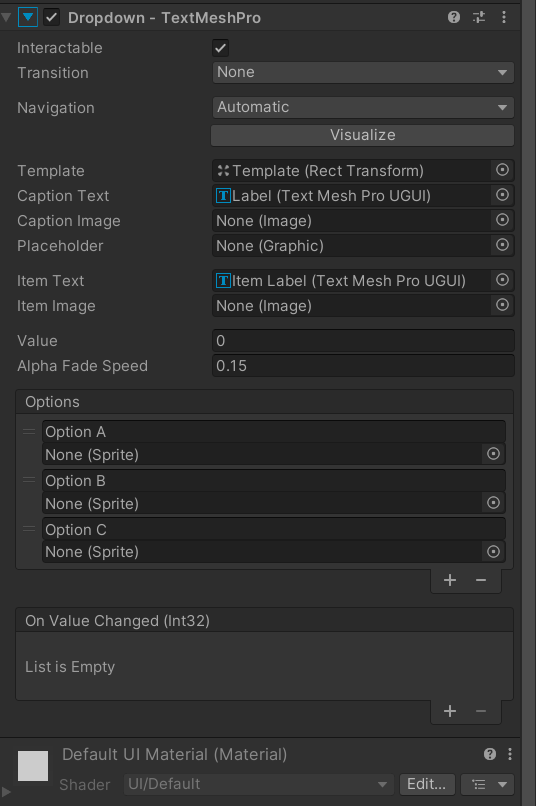The width and height of the screenshot is (536, 806).
Task: Click the Template object field
Action: [351, 171]
